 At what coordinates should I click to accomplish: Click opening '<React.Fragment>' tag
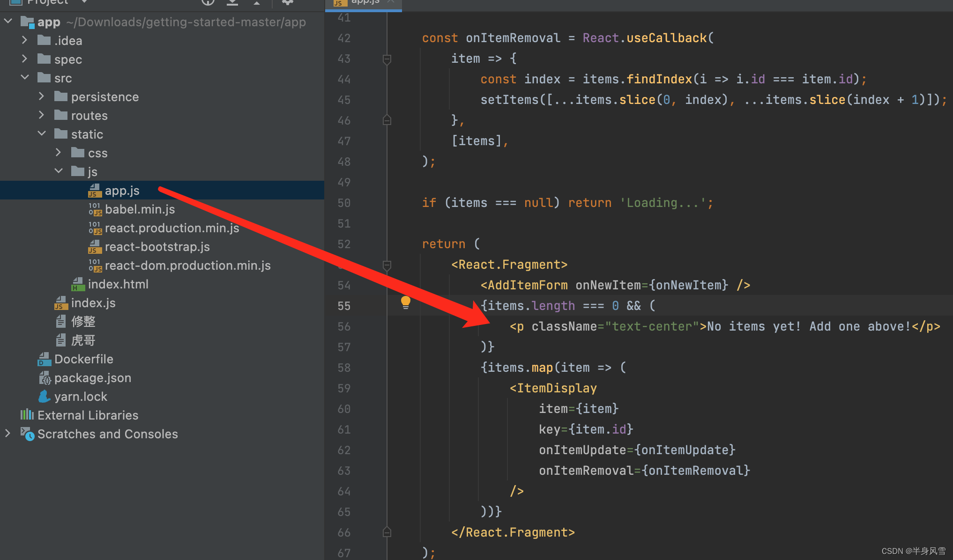coord(509,265)
